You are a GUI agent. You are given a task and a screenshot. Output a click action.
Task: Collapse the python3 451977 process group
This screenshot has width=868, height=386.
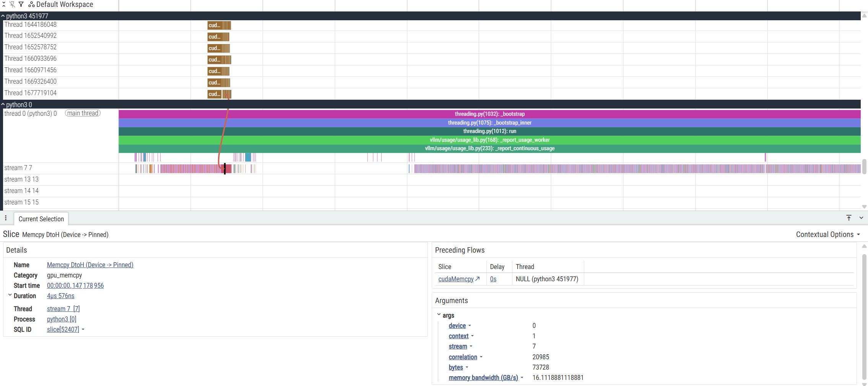pos(3,16)
